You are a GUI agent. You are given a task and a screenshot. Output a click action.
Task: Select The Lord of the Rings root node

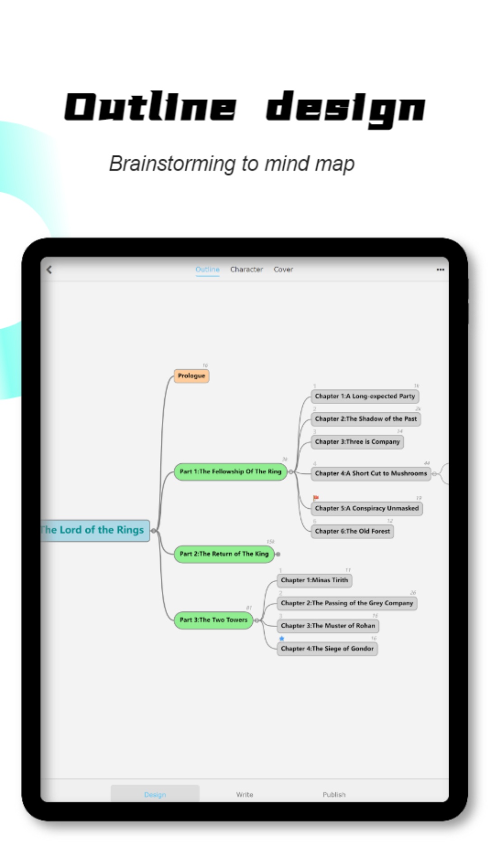click(95, 530)
